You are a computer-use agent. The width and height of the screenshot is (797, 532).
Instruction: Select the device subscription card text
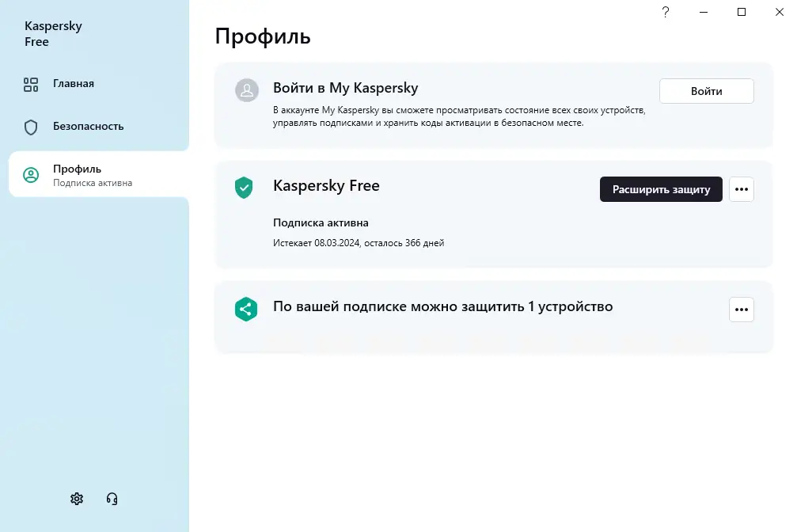click(x=442, y=307)
